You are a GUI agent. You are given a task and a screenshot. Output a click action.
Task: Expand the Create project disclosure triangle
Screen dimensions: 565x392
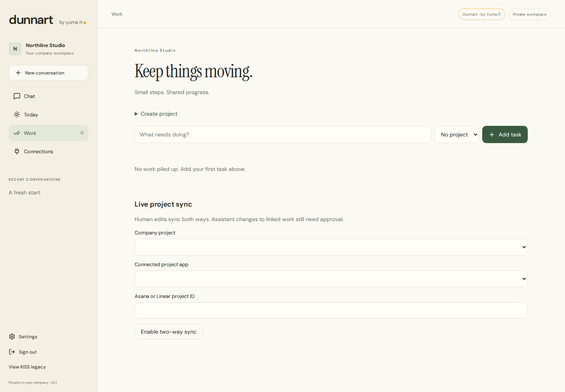click(136, 114)
